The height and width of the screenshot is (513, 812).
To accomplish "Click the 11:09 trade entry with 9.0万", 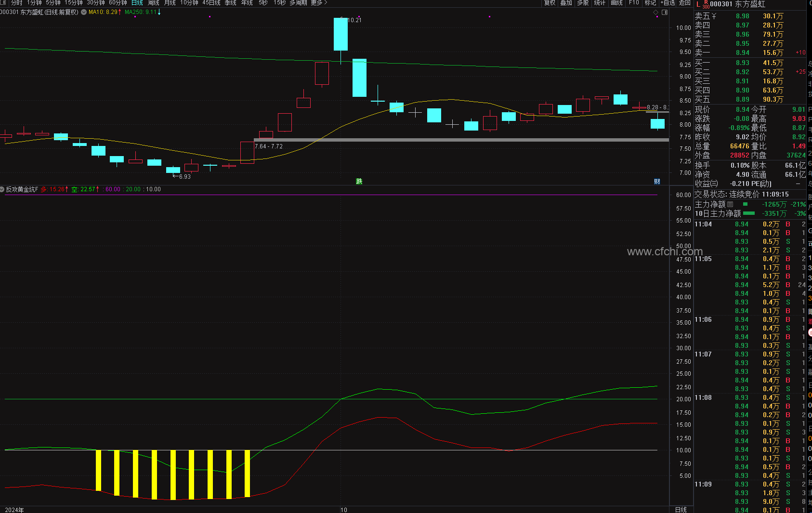I will 749,502.
